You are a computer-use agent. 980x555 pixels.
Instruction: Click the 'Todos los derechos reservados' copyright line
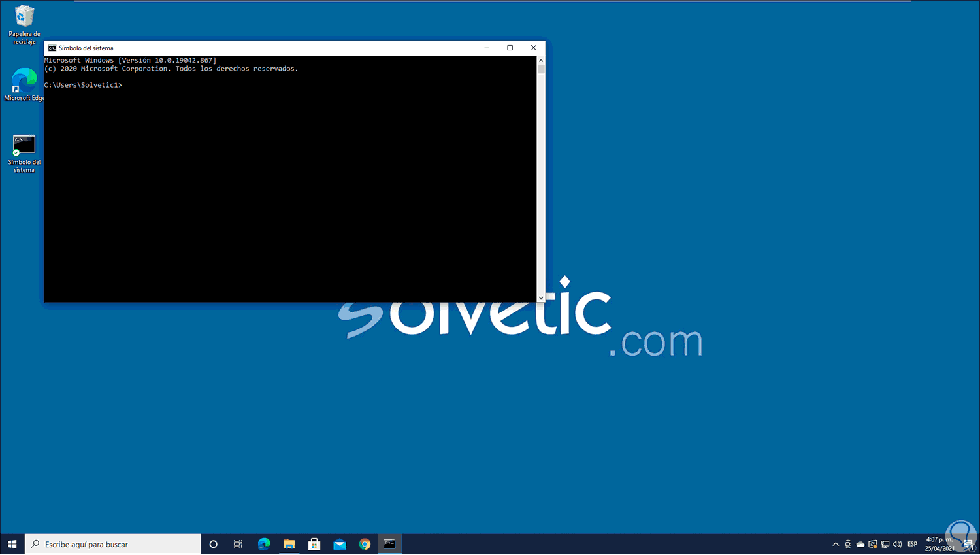(171, 69)
